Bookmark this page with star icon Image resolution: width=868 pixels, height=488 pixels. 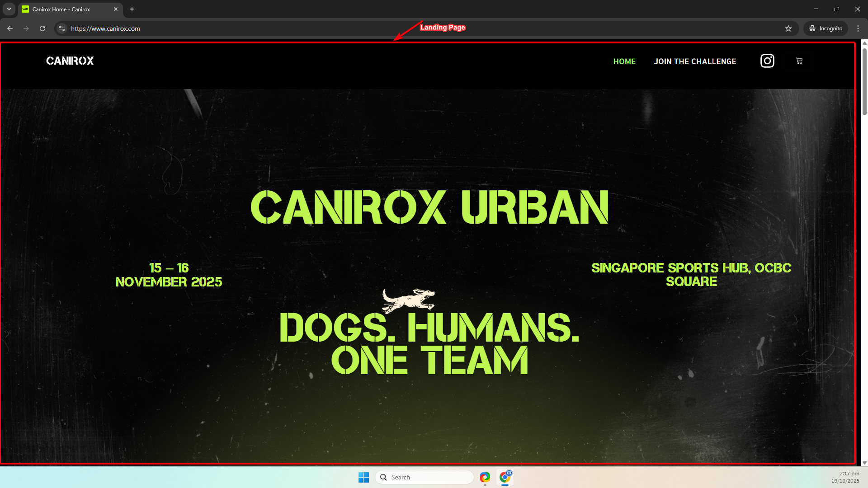[x=788, y=28]
